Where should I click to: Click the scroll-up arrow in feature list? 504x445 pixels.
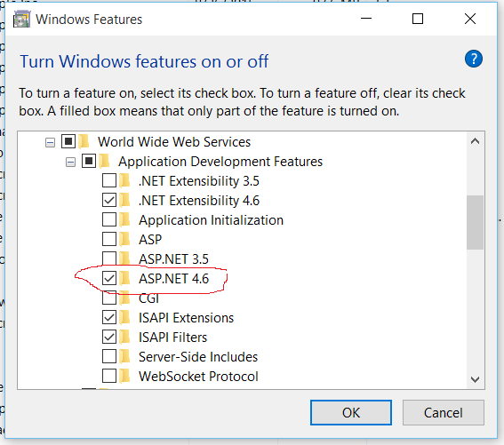[475, 141]
